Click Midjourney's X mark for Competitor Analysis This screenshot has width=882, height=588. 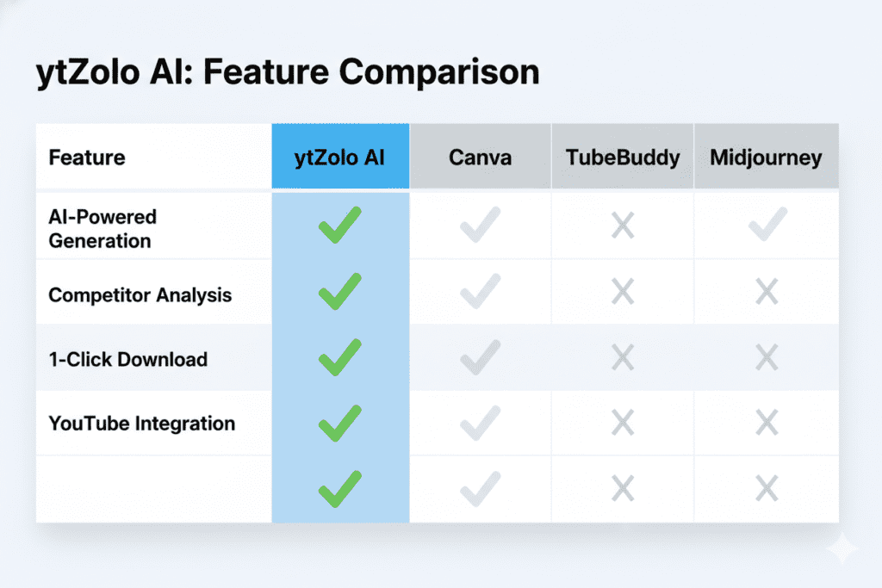click(767, 293)
